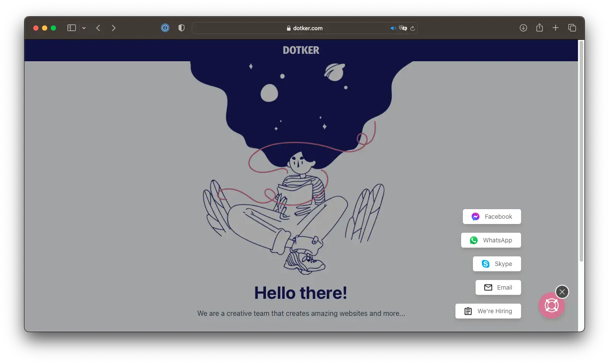Reload the current page
Image resolution: width=609 pixels, height=364 pixels.
click(412, 28)
